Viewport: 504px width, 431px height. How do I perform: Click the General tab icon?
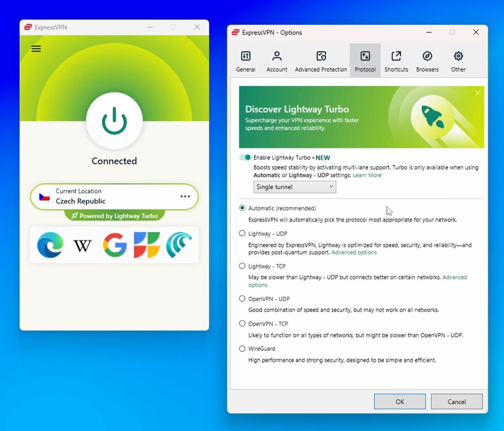[246, 56]
